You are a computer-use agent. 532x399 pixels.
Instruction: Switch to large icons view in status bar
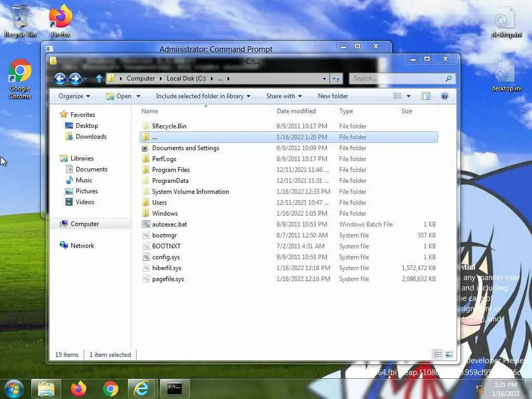[x=449, y=354]
